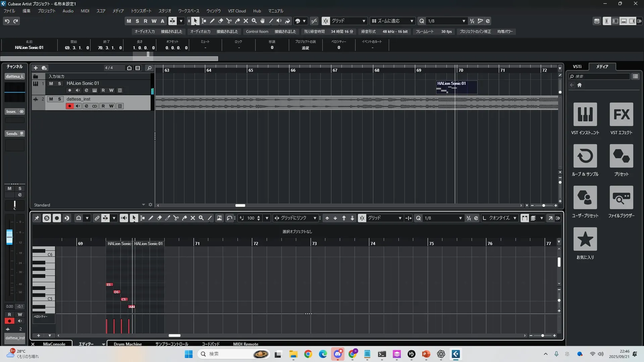Open the MixConsole lower zone tab

pyautogui.click(x=54, y=344)
